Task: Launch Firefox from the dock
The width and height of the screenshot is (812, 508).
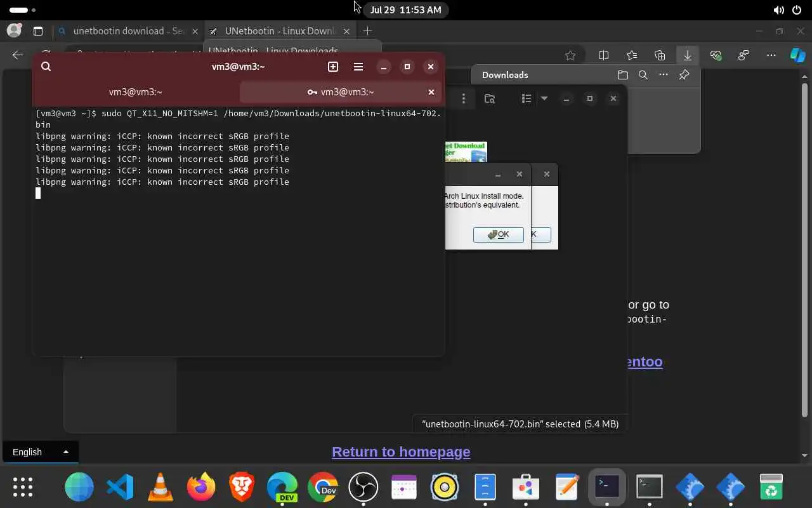Action: point(201,487)
